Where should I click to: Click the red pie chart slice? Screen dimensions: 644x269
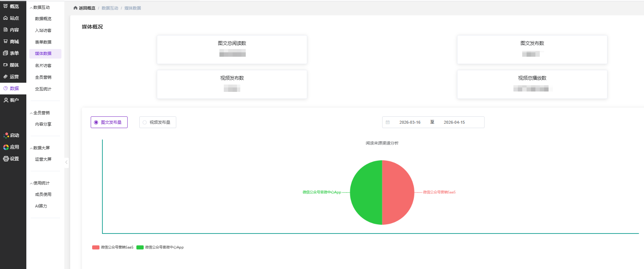pos(399,193)
